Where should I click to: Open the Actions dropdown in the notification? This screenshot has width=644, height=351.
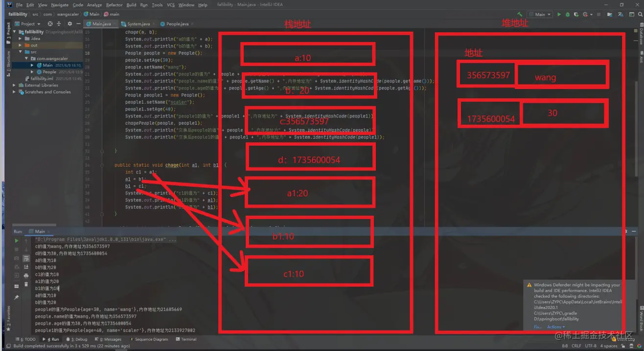555,327
